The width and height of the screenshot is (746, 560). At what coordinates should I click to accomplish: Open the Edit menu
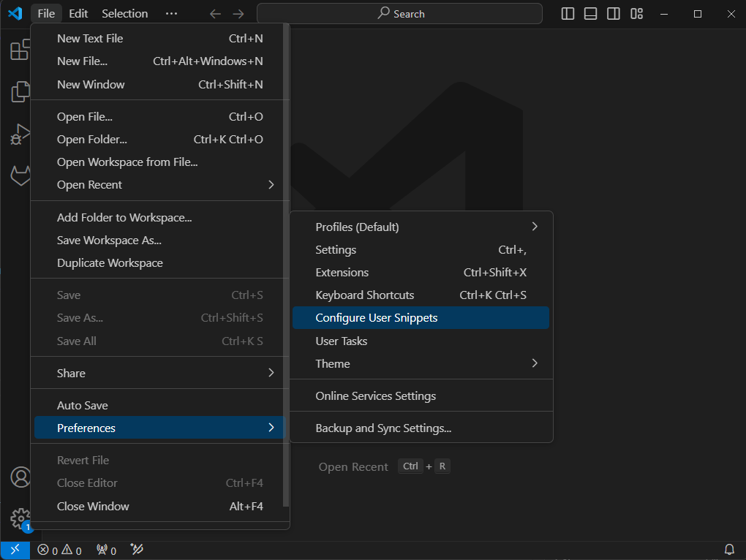pos(78,13)
